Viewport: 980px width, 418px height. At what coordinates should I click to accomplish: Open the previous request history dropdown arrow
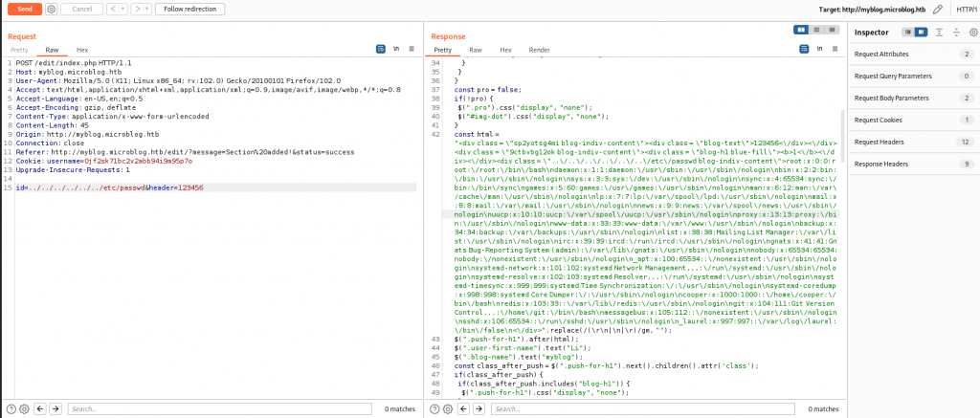(x=122, y=9)
